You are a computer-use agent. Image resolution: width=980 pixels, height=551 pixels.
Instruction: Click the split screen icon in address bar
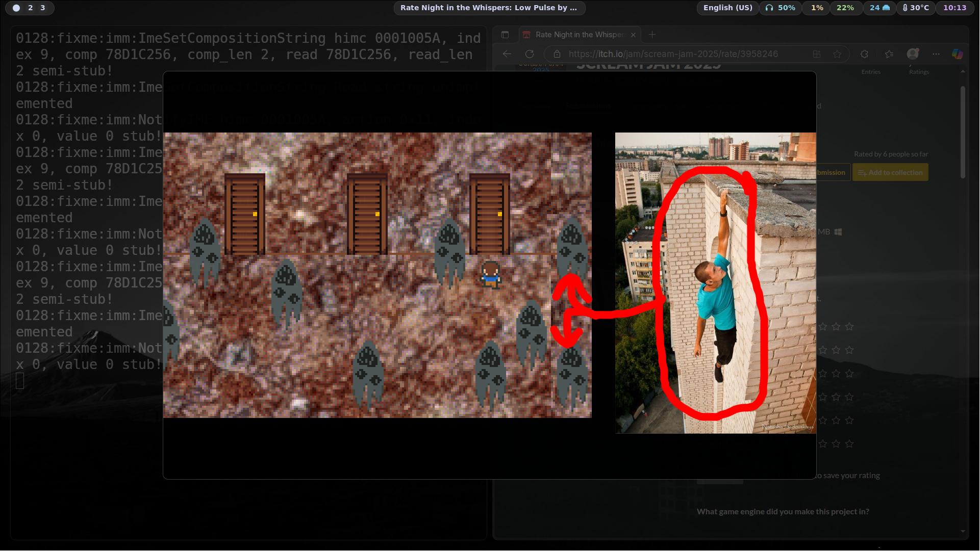pyautogui.click(x=817, y=54)
